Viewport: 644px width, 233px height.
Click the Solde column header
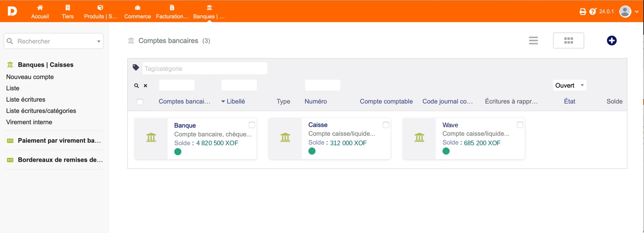click(x=615, y=101)
